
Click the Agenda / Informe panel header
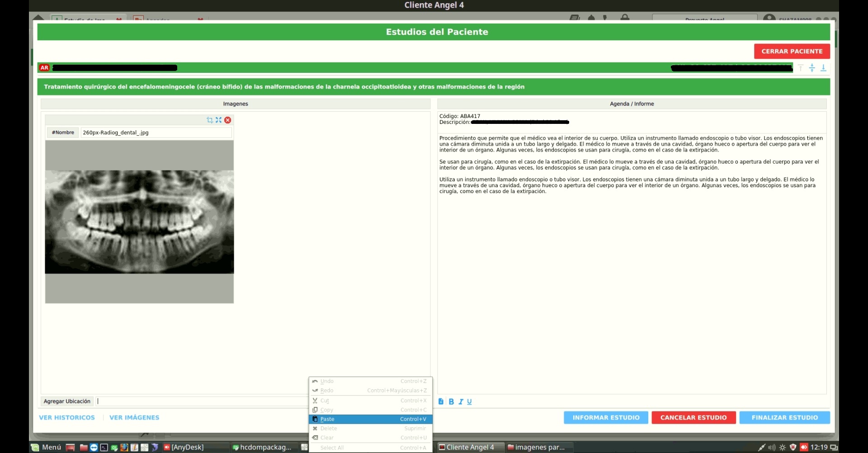click(632, 104)
